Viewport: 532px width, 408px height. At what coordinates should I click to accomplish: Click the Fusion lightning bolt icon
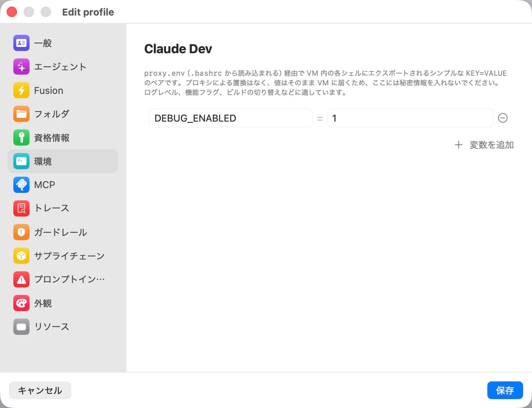tap(21, 90)
